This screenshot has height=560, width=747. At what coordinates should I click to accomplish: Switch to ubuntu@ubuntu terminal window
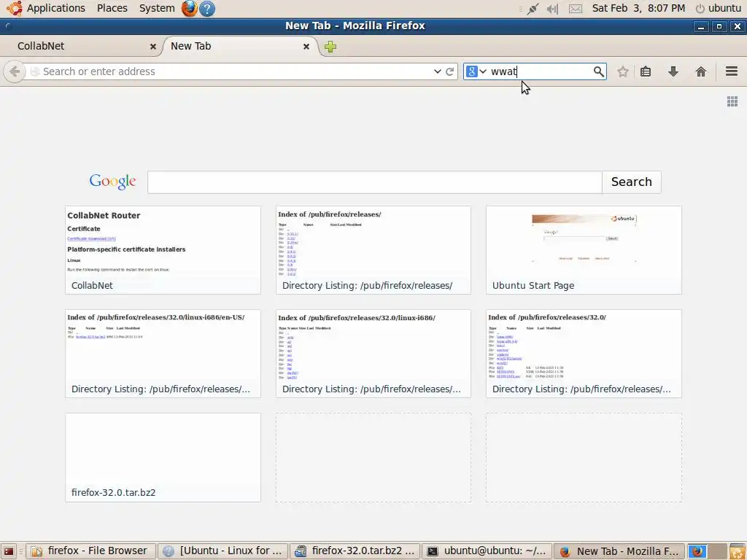pyautogui.click(x=487, y=551)
